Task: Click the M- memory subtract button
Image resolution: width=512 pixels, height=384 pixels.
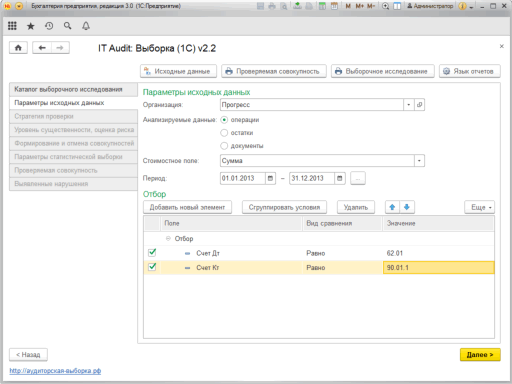Action: point(371,6)
